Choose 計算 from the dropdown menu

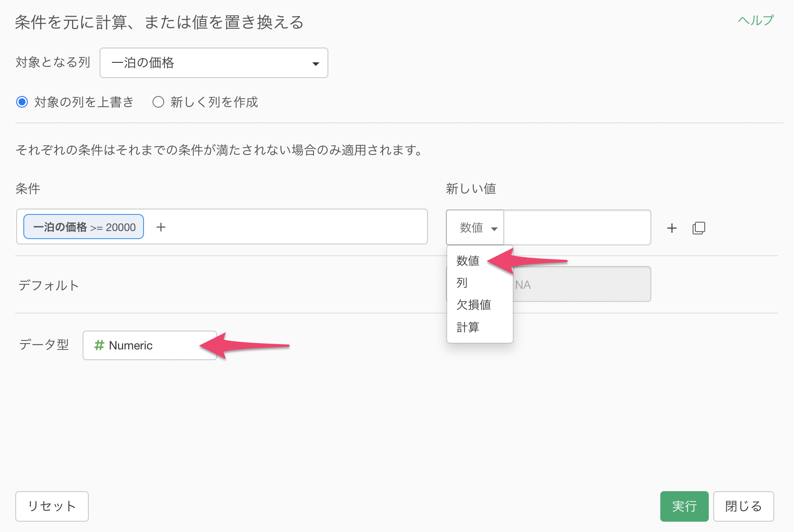click(x=468, y=327)
